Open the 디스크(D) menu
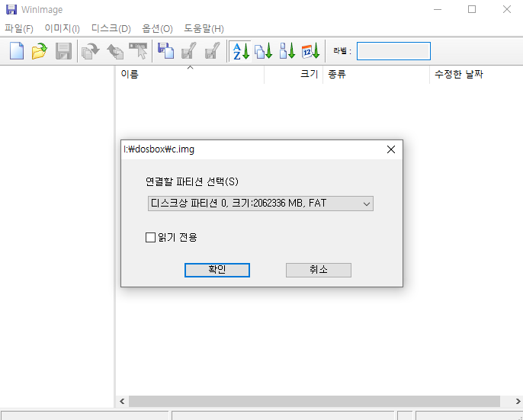Screen dimensions: 523x420 click(111, 29)
